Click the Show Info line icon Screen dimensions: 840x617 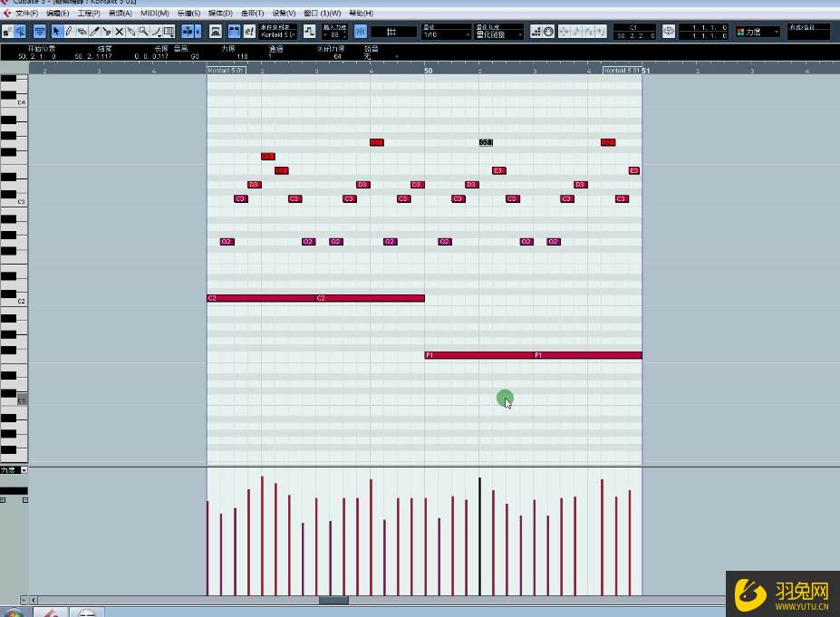(x=40, y=32)
